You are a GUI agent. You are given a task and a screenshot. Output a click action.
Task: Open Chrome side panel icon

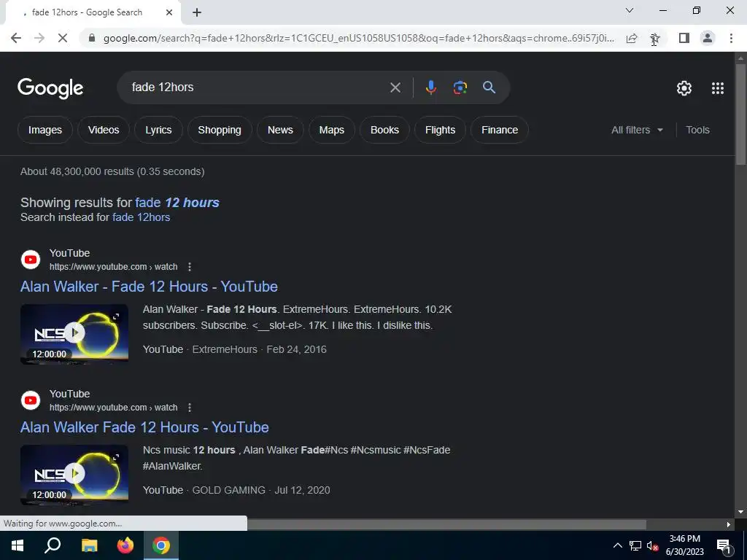(x=684, y=38)
